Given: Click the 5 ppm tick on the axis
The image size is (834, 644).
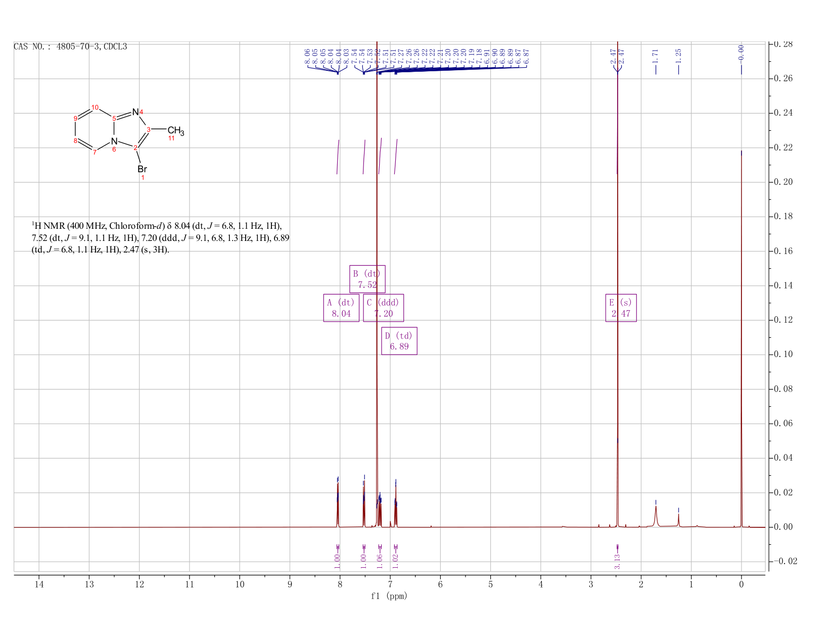Looking at the screenshot, I should coord(490,584).
